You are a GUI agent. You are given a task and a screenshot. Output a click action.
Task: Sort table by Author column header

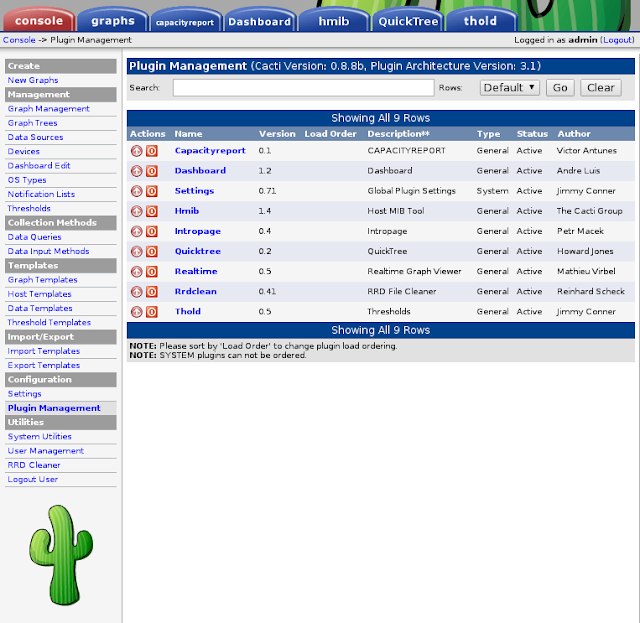click(x=574, y=134)
